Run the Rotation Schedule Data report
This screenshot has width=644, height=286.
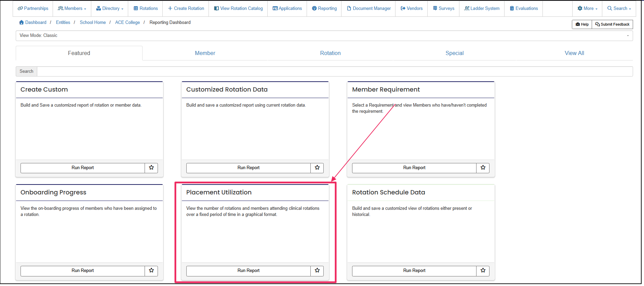pos(414,271)
